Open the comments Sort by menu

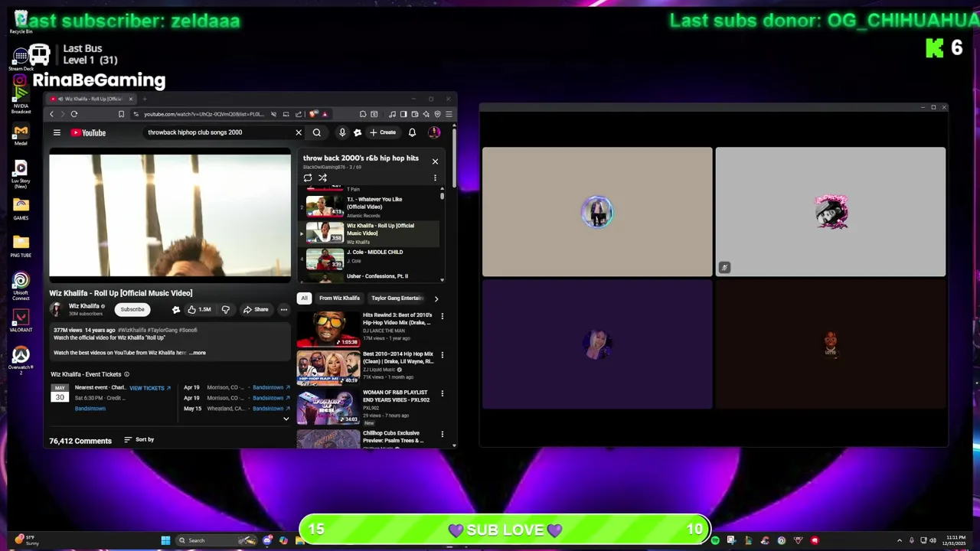(139, 439)
